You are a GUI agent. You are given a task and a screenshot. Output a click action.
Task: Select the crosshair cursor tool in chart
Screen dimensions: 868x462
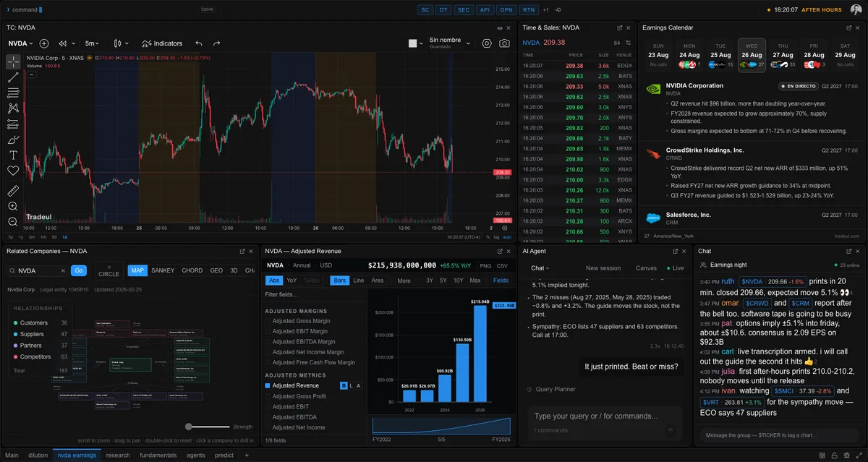[x=13, y=61]
